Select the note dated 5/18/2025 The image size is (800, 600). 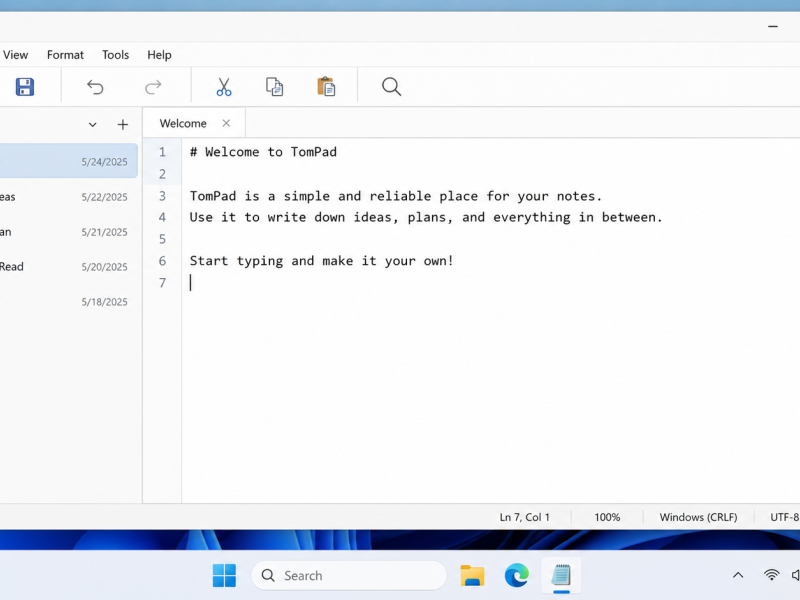point(68,302)
